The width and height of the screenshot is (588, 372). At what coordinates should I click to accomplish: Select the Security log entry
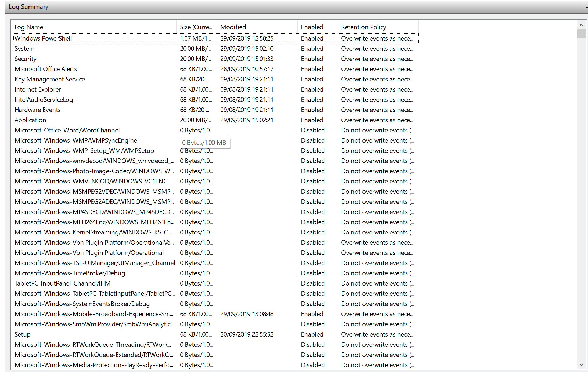coord(26,59)
